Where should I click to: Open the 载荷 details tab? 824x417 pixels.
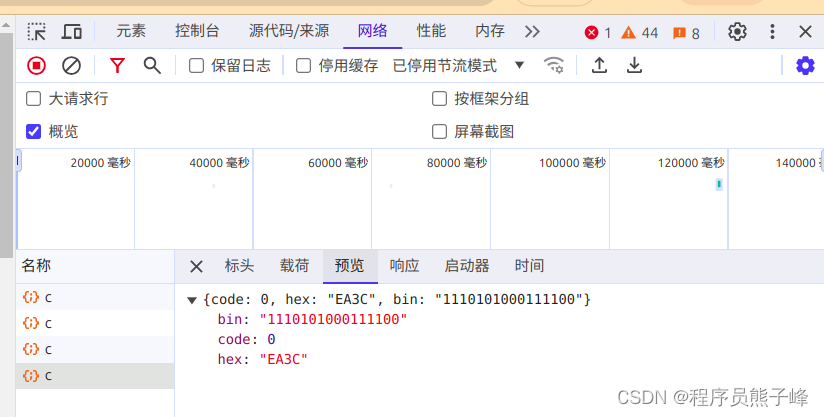tap(294, 265)
